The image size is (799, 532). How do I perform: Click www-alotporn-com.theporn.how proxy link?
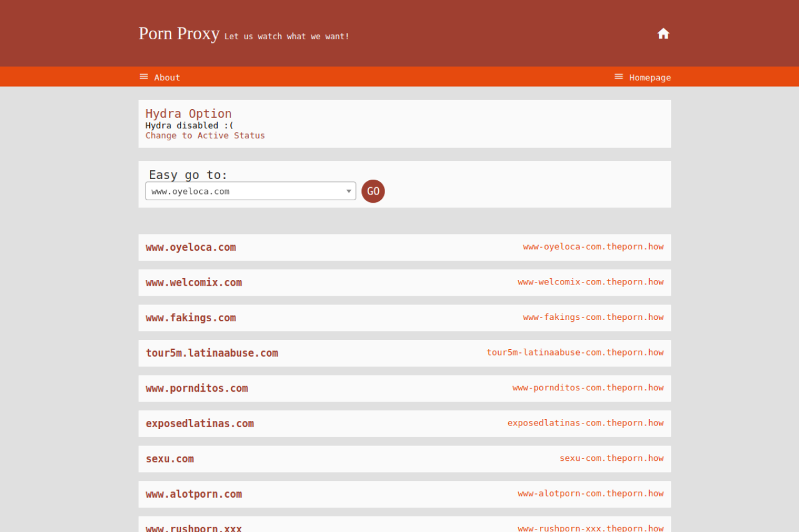pyautogui.click(x=591, y=493)
